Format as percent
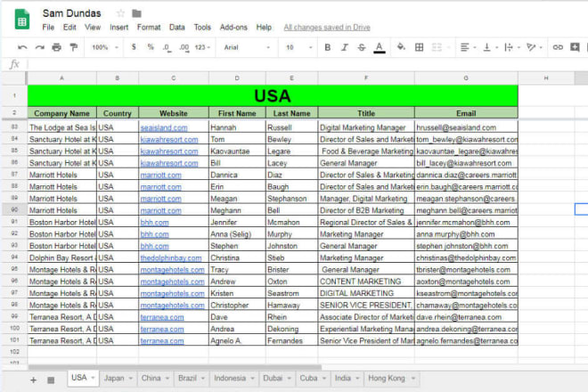Image resolution: width=588 pixels, height=392 pixels. pyautogui.click(x=151, y=47)
